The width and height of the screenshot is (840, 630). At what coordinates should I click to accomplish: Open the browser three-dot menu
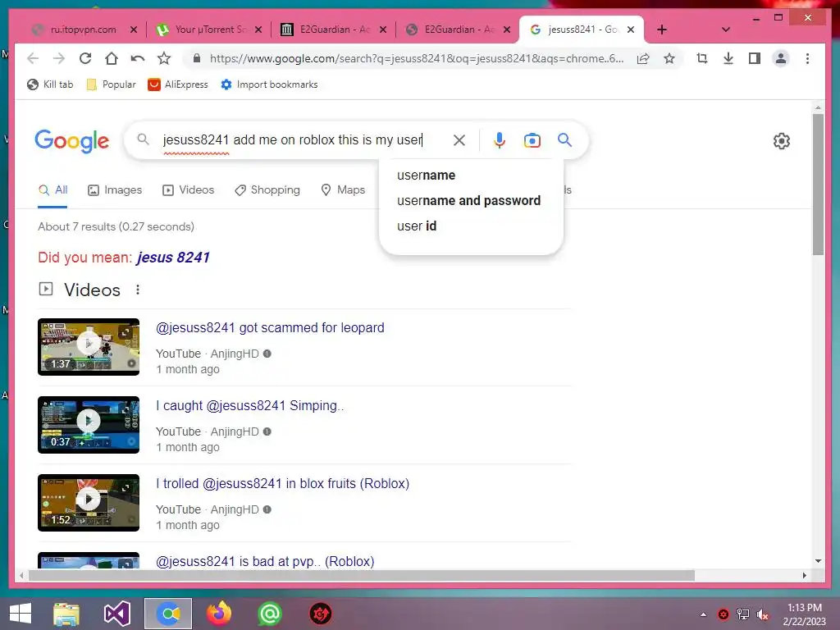click(807, 58)
